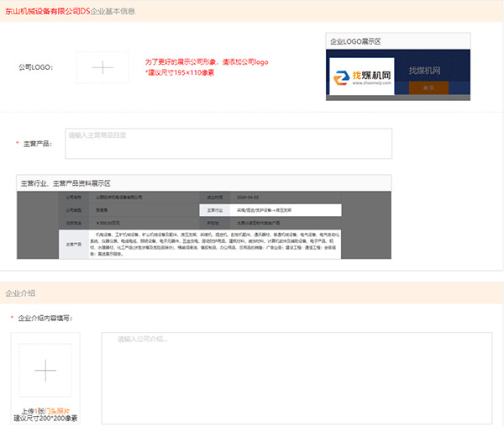Type in the 主营产品 input field
This screenshot has height=427, width=504.
[x=228, y=143]
